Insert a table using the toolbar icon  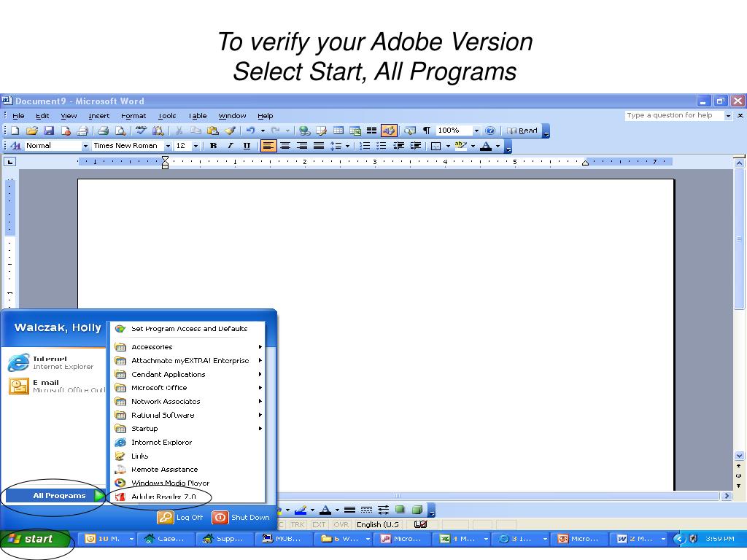(338, 131)
